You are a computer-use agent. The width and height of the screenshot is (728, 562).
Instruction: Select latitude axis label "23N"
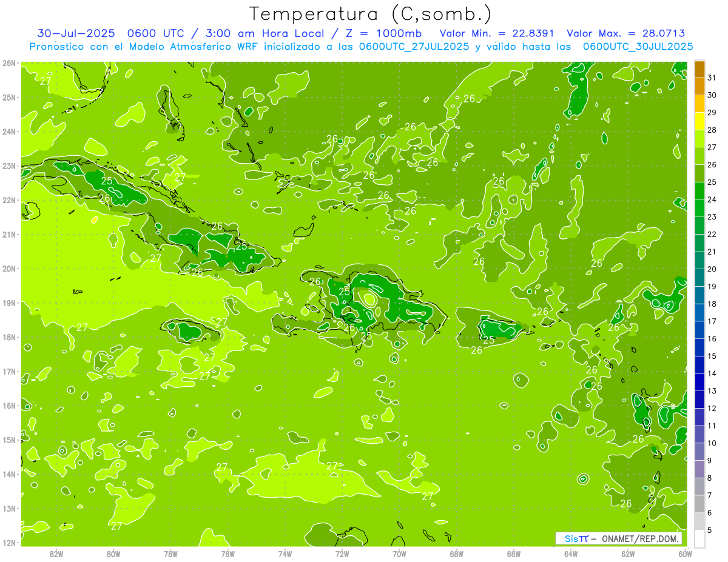(8, 166)
